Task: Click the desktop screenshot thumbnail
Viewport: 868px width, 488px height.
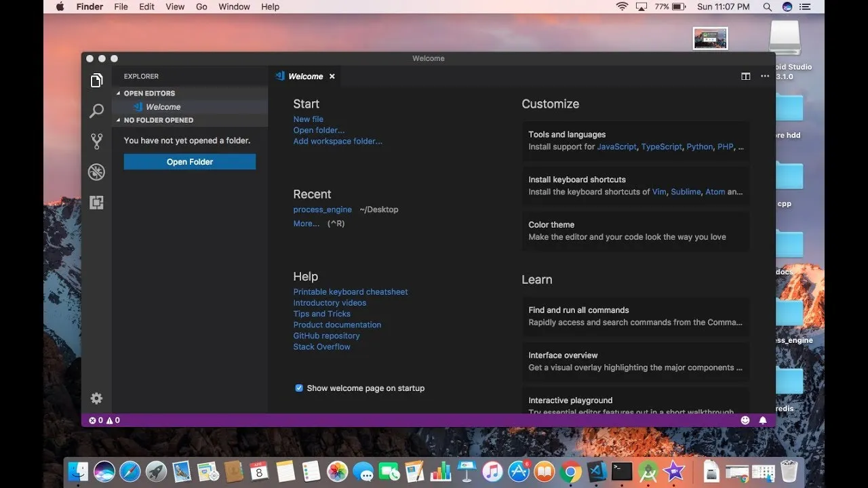Action: point(709,39)
